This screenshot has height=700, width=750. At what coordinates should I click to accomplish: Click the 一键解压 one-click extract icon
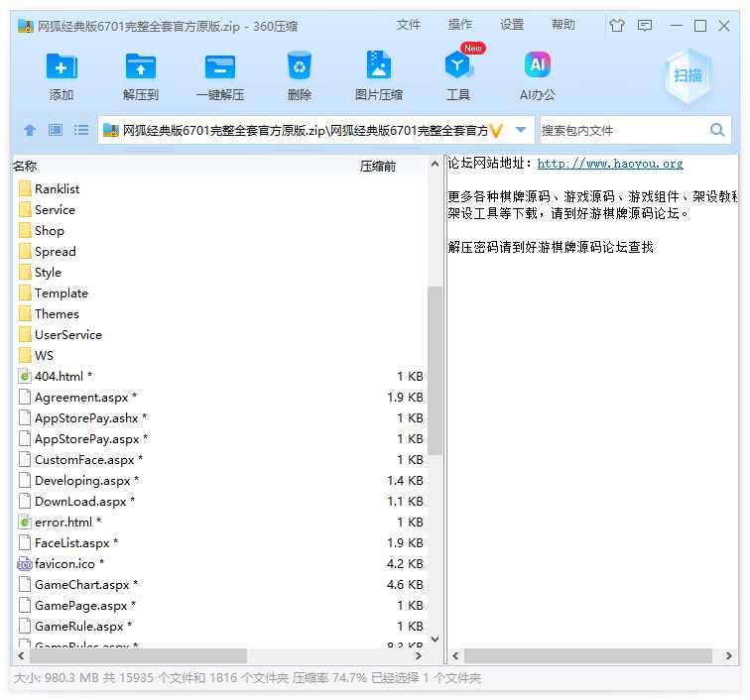(219, 66)
